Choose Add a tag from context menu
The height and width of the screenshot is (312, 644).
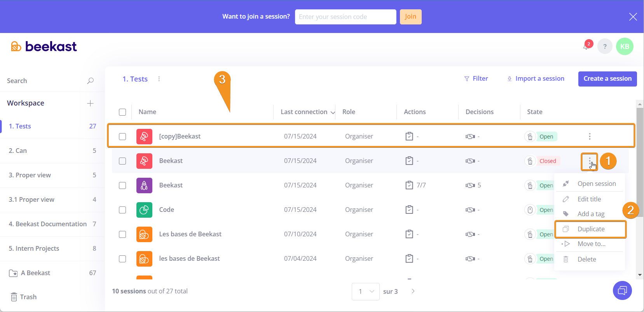(590, 214)
